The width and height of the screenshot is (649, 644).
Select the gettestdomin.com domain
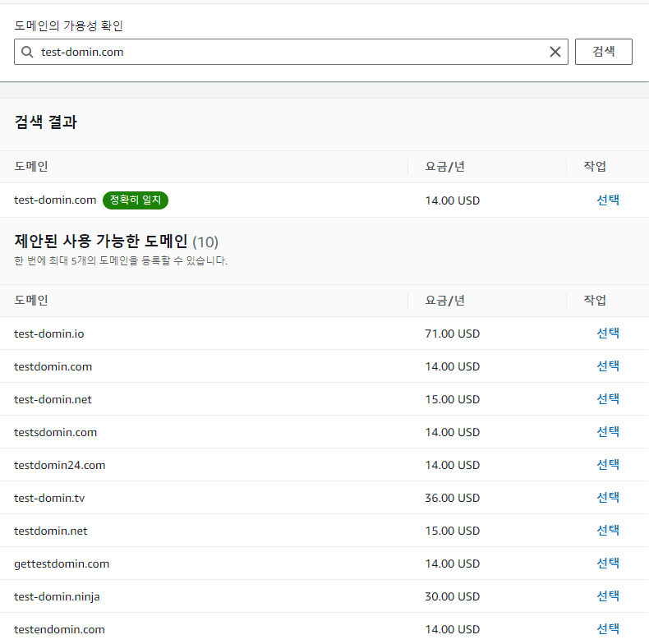click(608, 563)
